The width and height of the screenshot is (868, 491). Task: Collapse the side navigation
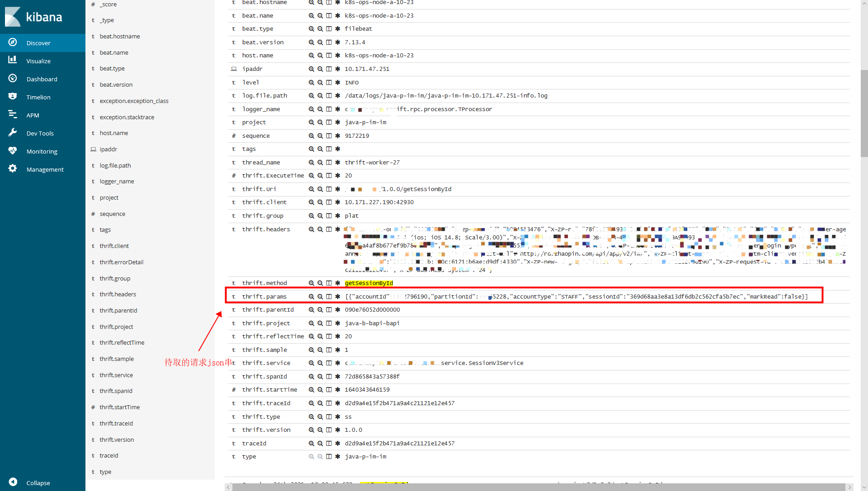click(38, 483)
